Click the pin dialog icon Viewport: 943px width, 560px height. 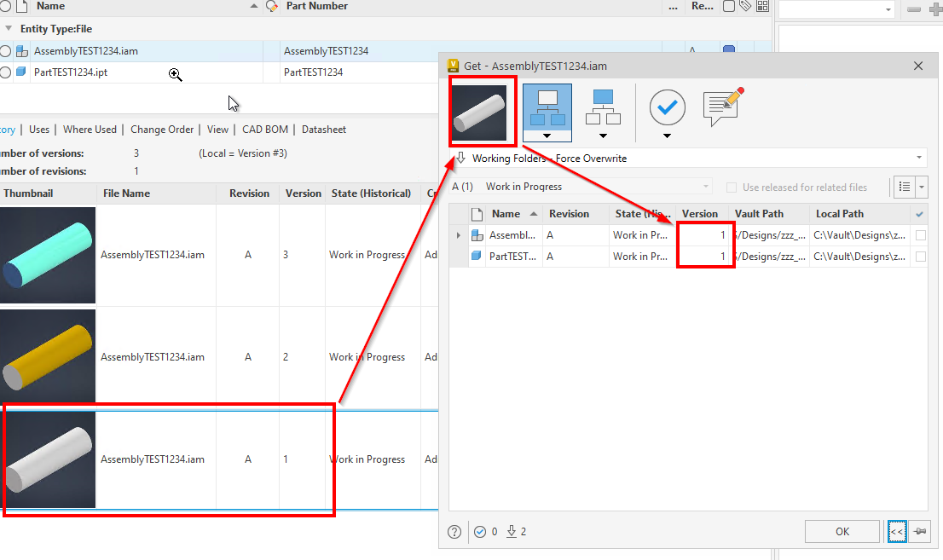coord(920,531)
